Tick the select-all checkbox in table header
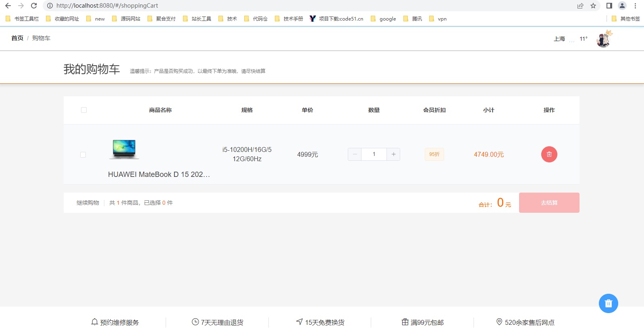 pyautogui.click(x=84, y=110)
